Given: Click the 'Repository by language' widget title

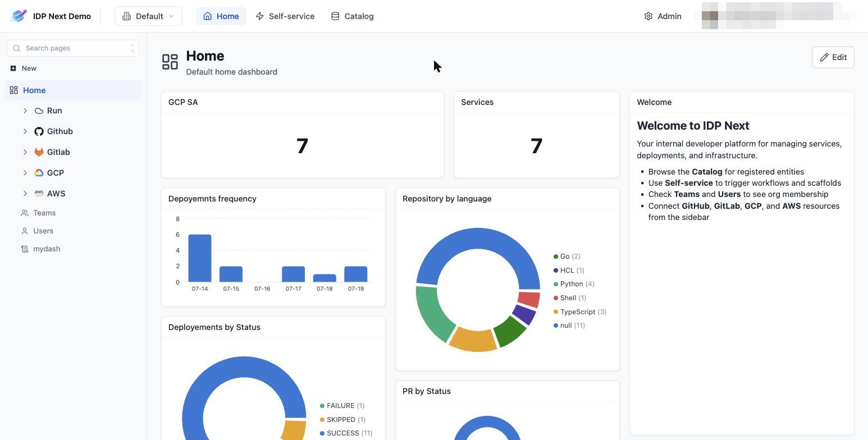Looking at the screenshot, I should tap(447, 199).
